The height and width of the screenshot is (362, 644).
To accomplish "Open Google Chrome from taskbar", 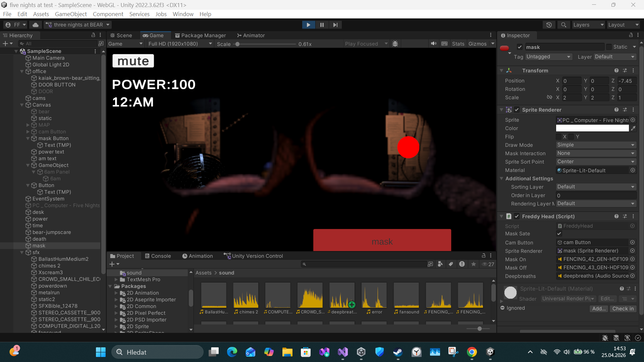I will [472, 352].
